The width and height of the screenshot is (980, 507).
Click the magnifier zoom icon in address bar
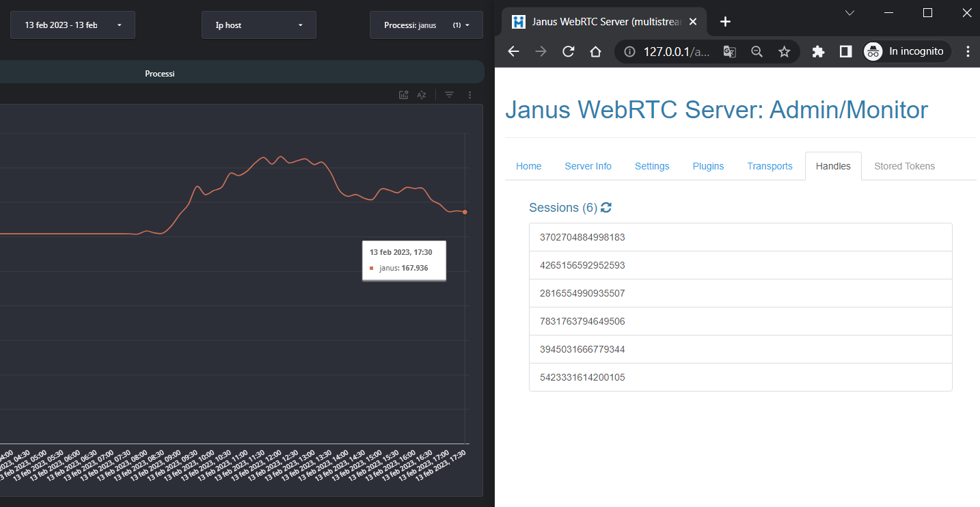point(757,51)
